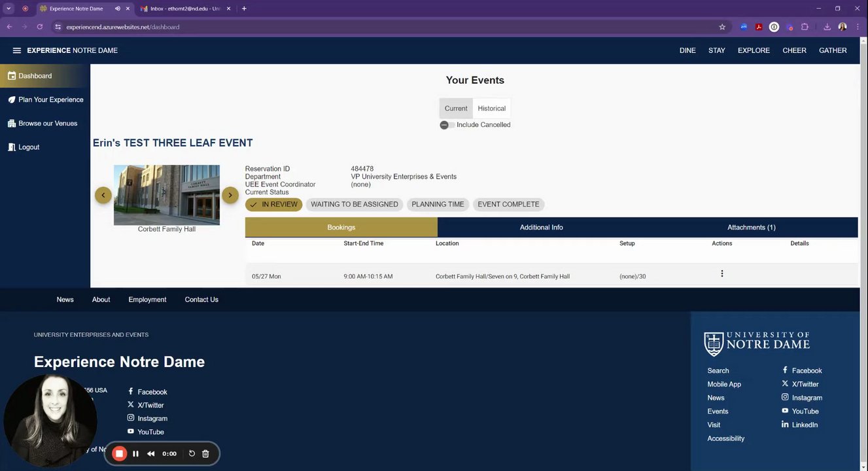Screen dimensions: 868x471
Task: Click the Dashboard calendar icon in sidebar
Action: pos(12,76)
